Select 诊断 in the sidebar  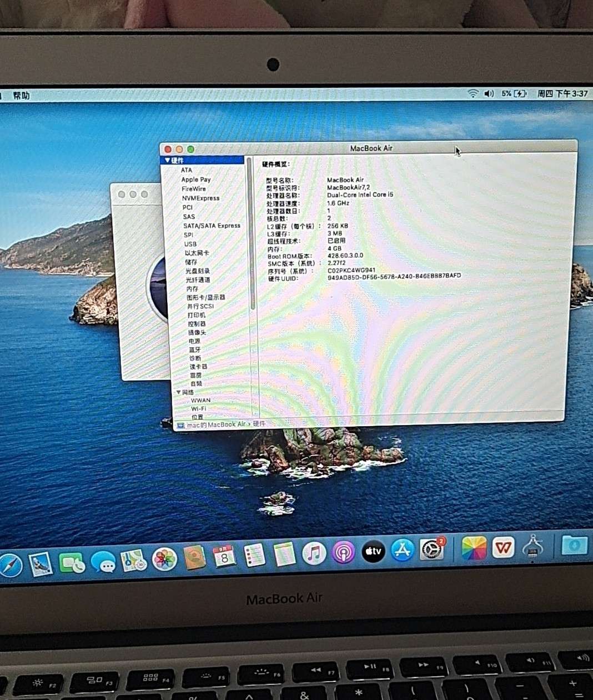click(x=195, y=358)
